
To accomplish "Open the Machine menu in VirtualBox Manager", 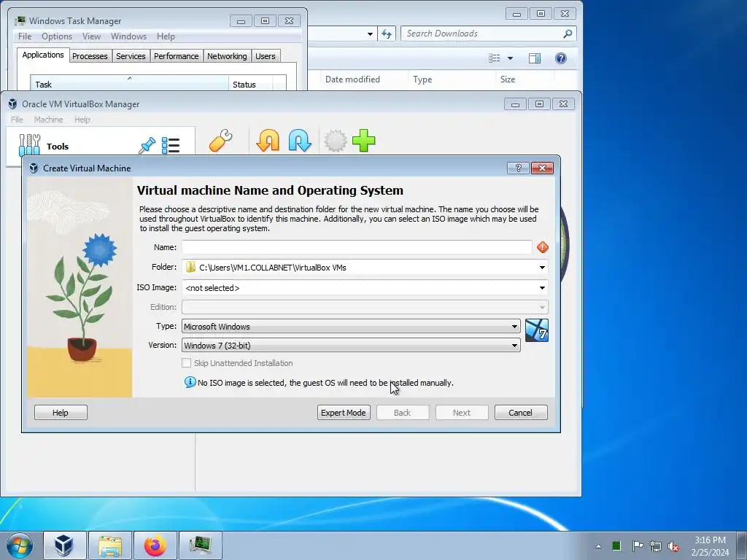I will click(x=49, y=120).
